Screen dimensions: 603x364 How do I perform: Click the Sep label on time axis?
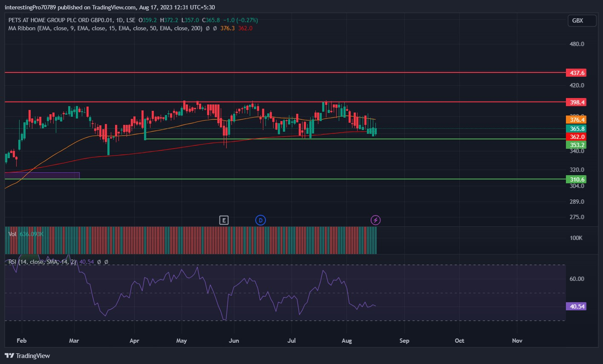(x=404, y=341)
